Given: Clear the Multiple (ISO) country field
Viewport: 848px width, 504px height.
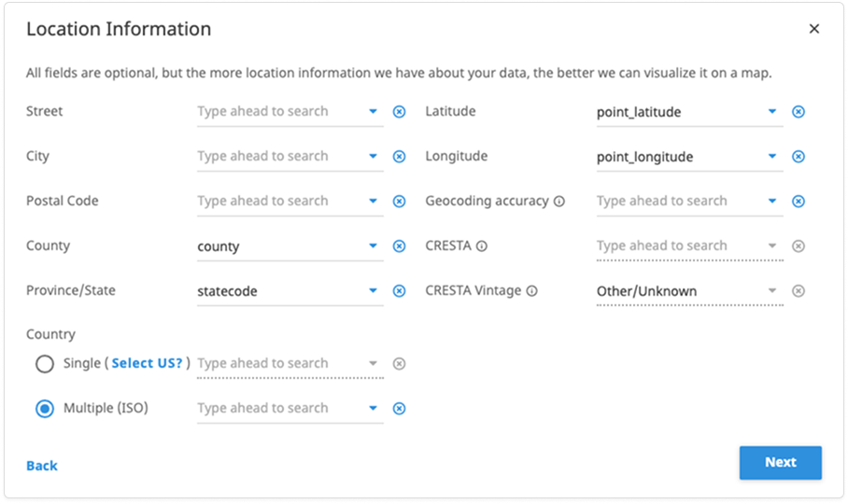Looking at the screenshot, I should (x=399, y=409).
